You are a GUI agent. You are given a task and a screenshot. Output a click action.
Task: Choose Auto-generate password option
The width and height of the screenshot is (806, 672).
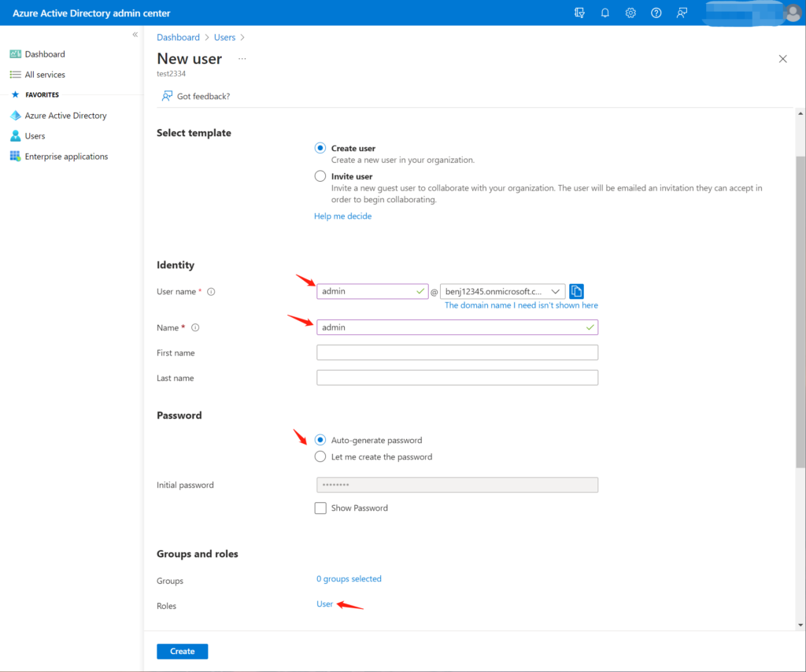coord(320,440)
